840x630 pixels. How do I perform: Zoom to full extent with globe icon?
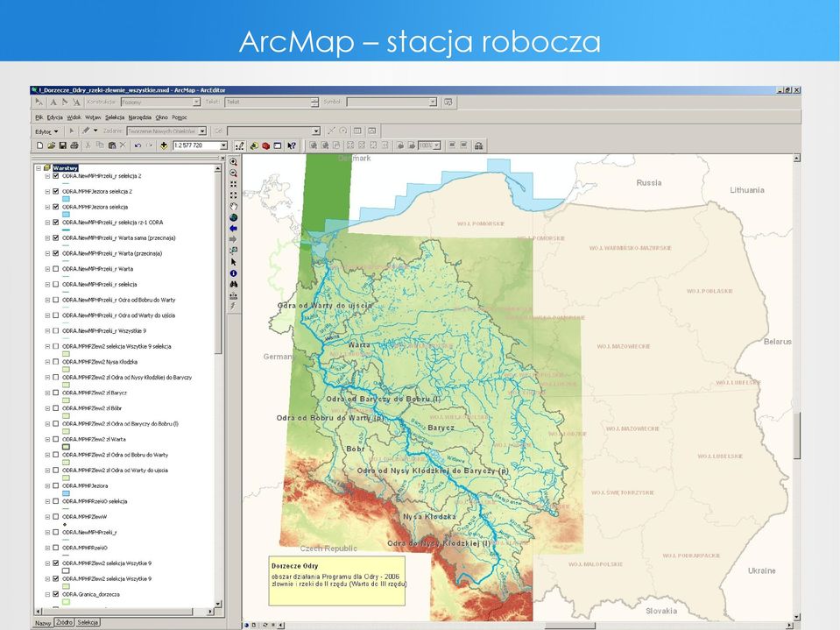(234, 217)
